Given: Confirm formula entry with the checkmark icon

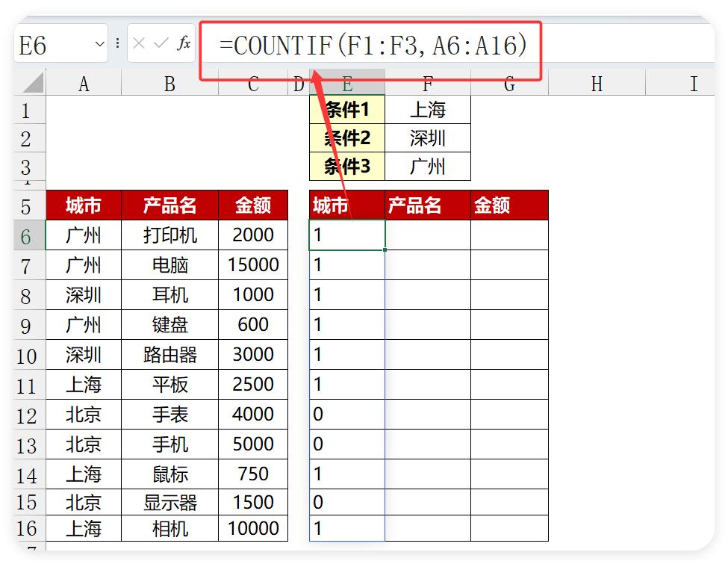Looking at the screenshot, I should point(161,43).
